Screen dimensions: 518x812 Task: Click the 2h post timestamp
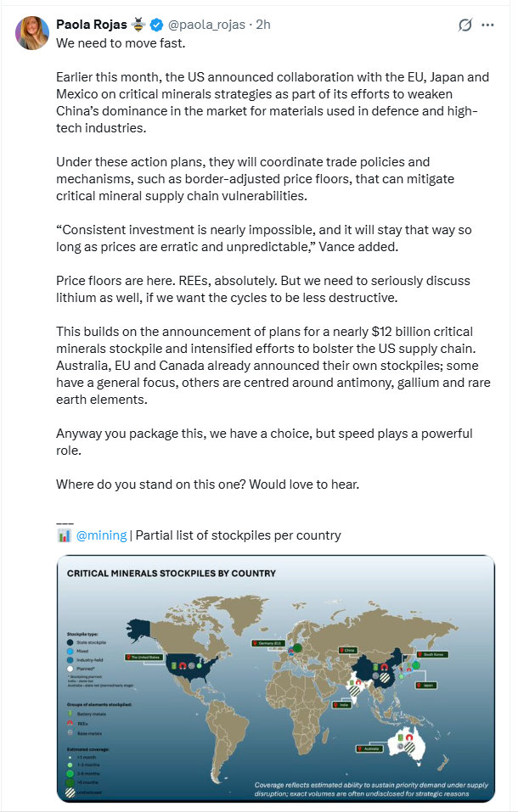(x=262, y=25)
